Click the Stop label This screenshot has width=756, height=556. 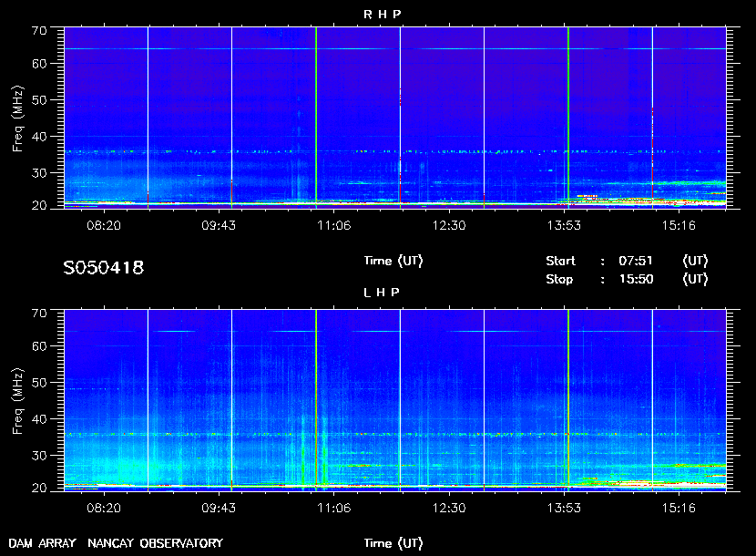[x=559, y=279]
